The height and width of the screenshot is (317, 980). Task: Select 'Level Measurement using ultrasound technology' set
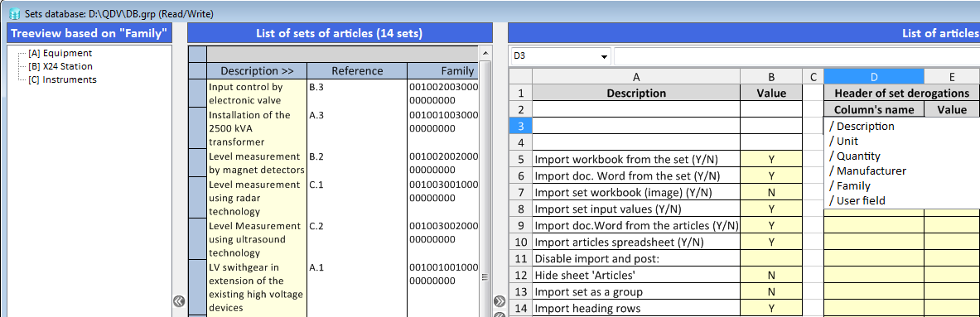click(x=257, y=239)
